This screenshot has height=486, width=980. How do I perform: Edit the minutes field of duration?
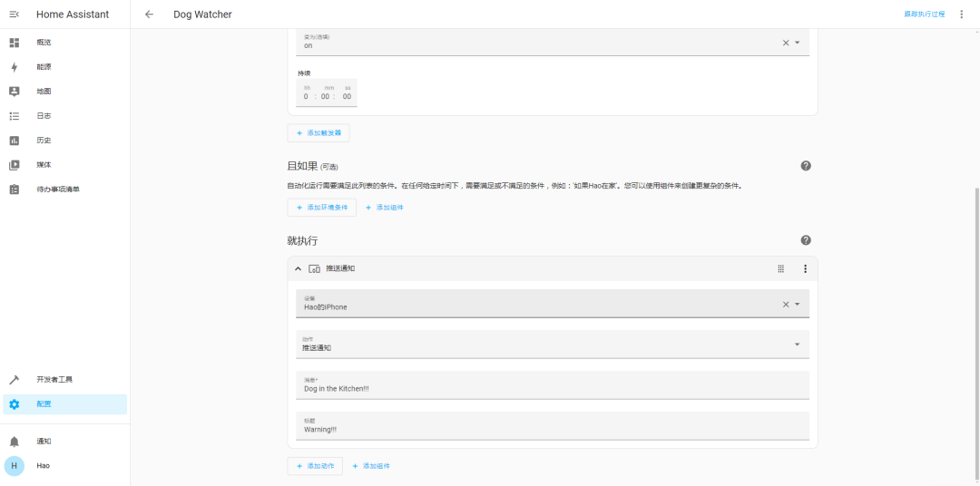[325, 96]
